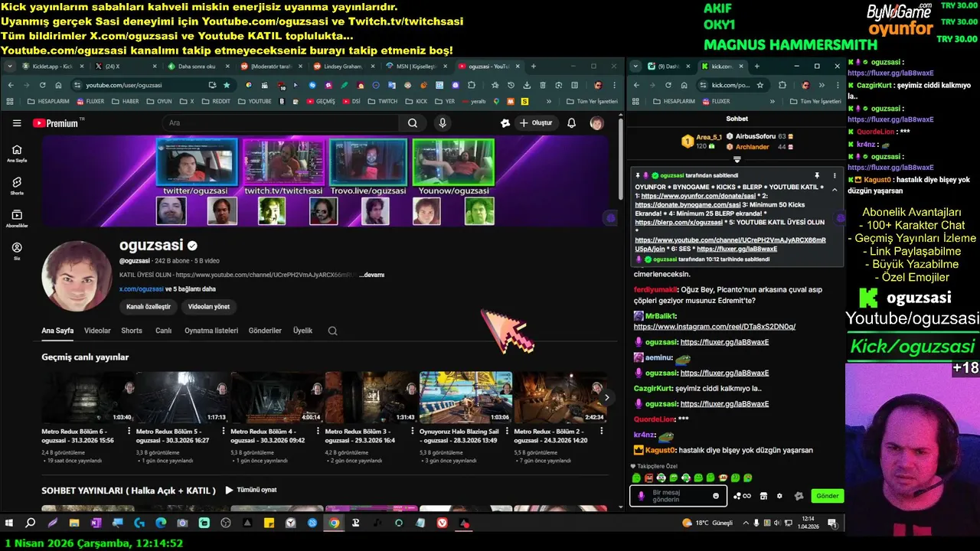Screen dimensions: 980x551
Task: Click the YouTube search field Ara
Action: [x=279, y=123]
